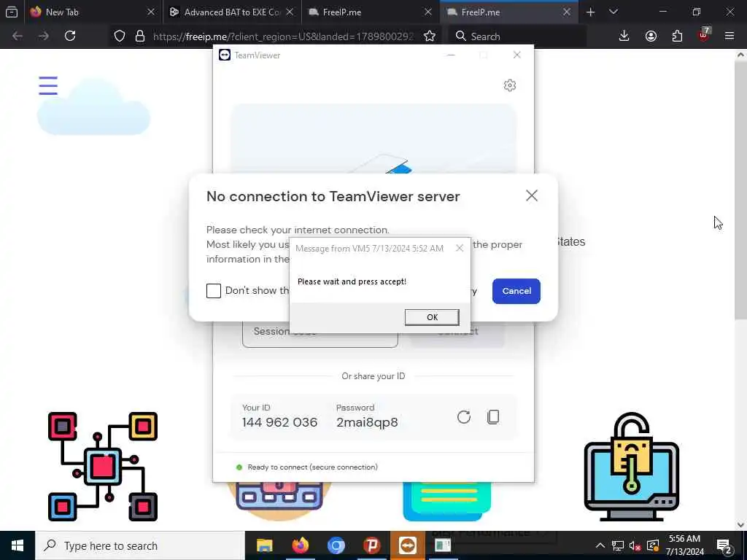Image resolution: width=747 pixels, height=560 pixels.
Task: Close the active FreeIP.me tab
Action: (566, 12)
